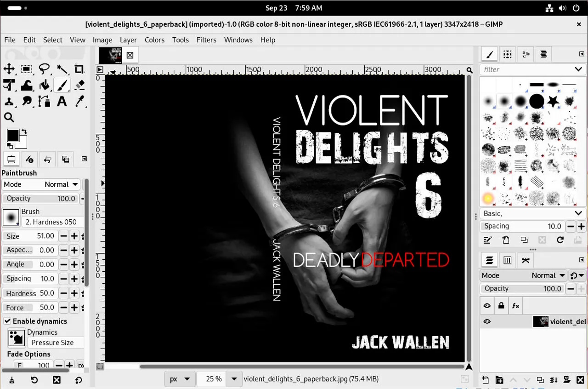Screen dimensions: 588x389
Task: Select the Paintbrush tool
Action: click(62, 85)
